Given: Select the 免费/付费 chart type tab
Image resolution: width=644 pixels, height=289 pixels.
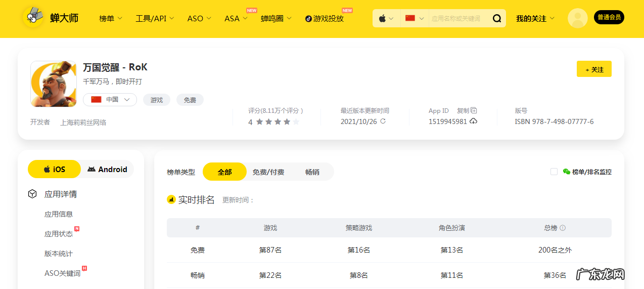Looking at the screenshot, I should coord(268,172).
